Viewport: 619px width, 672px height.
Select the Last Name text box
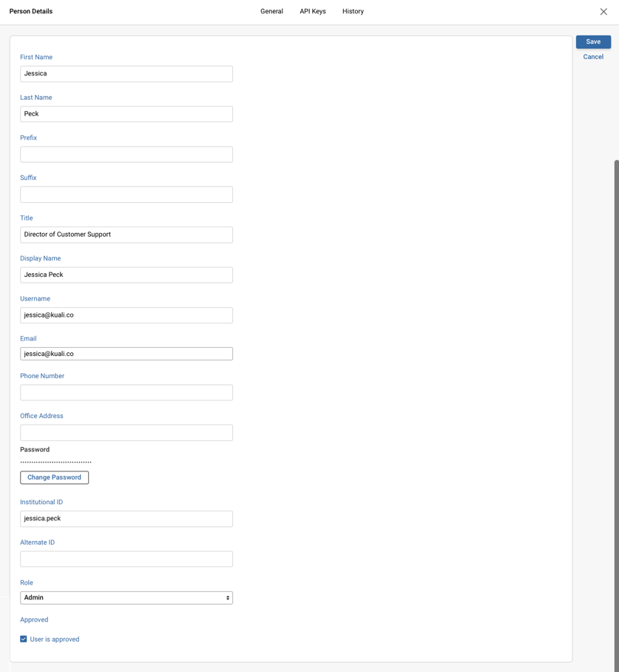[126, 113]
